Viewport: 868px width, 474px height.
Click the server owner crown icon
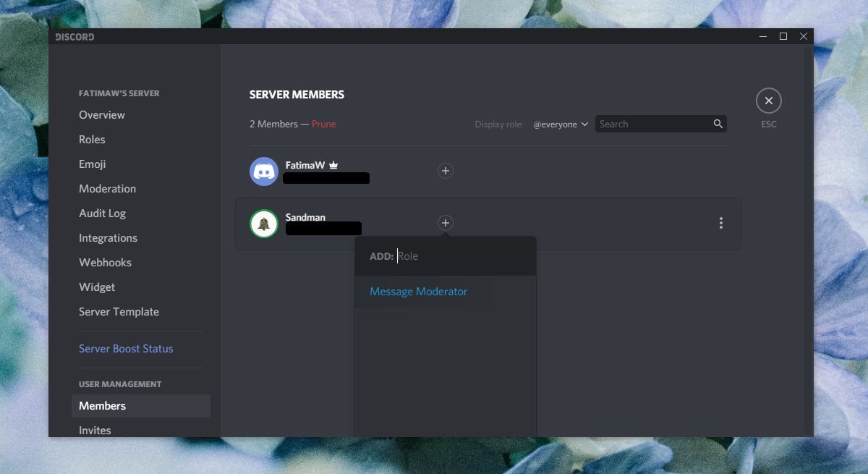[333, 164]
